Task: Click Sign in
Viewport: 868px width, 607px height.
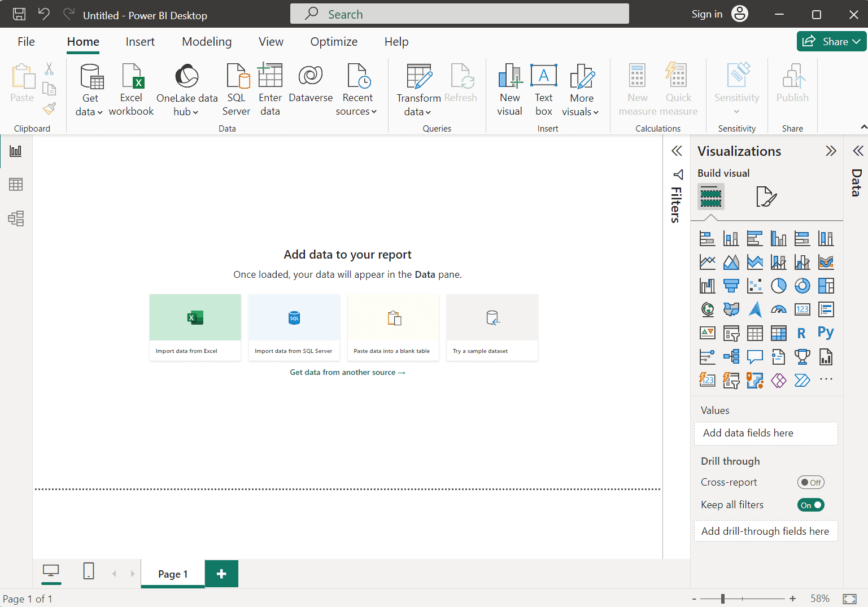Action: 707,14
